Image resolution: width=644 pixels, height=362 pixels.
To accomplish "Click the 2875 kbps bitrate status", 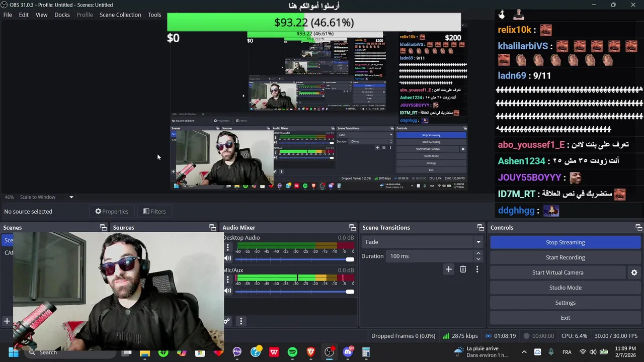I will click(460, 336).
